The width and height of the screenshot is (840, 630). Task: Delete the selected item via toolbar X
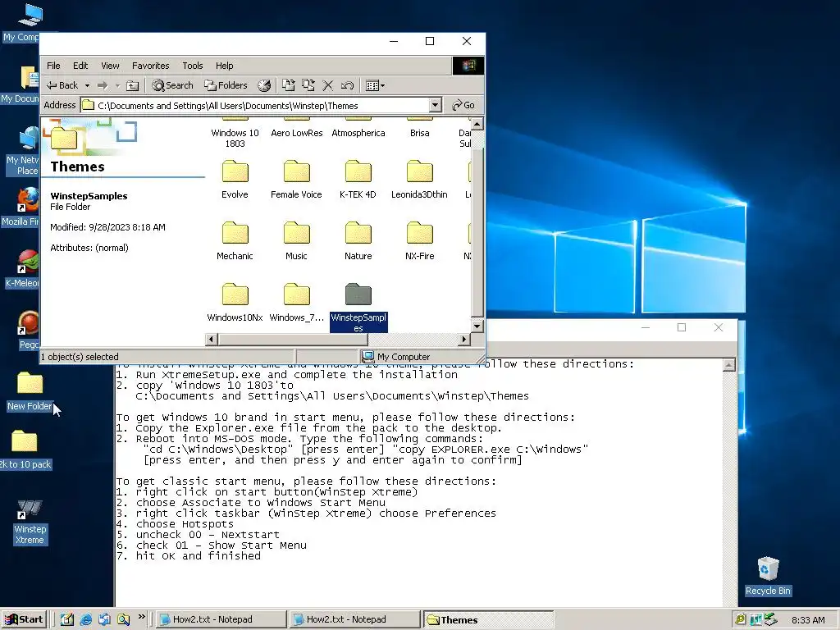click(328, 85)
